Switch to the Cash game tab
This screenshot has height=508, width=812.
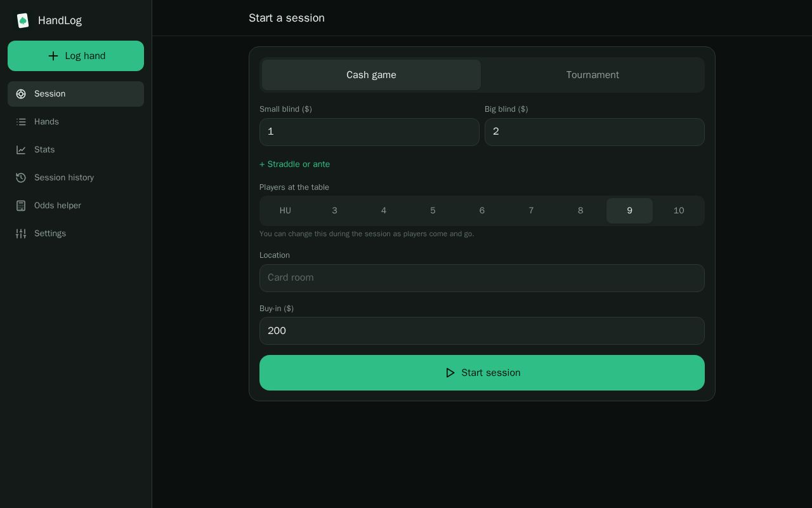point(371,75)
